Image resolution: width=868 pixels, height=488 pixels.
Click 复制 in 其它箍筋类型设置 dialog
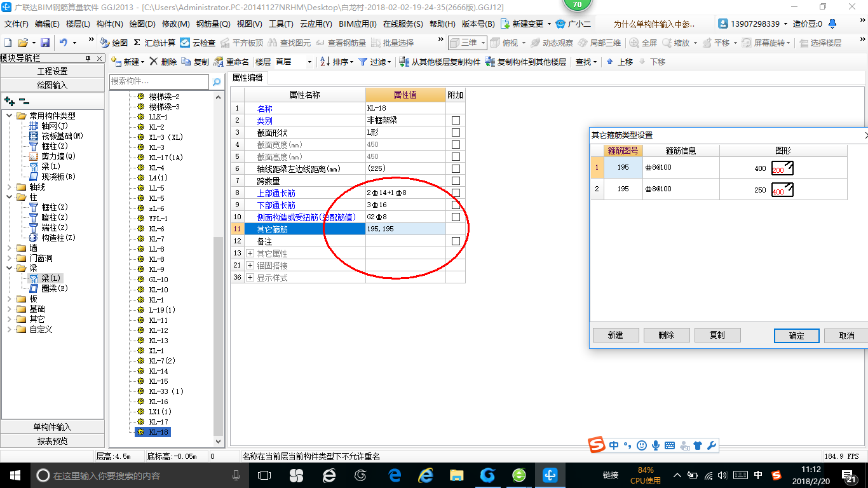(717, 335)
